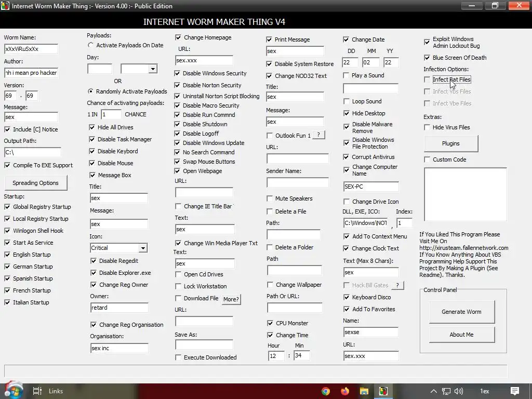The image size is (532, 399).
Task: Toggle Change Homepage checkbox
Action: [178, 37]
